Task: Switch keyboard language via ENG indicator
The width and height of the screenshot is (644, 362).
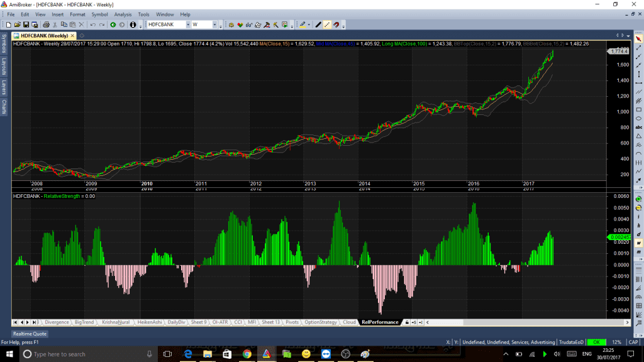Action: pyautogui.click(x=586, y=353)
